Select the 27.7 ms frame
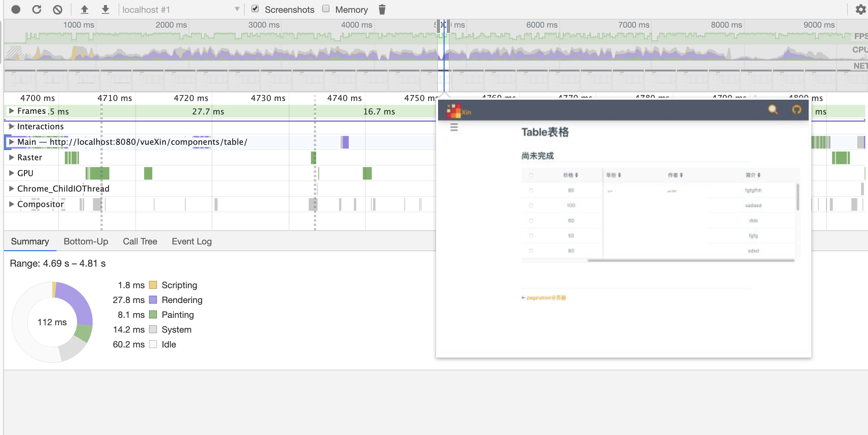 point(208,111)
